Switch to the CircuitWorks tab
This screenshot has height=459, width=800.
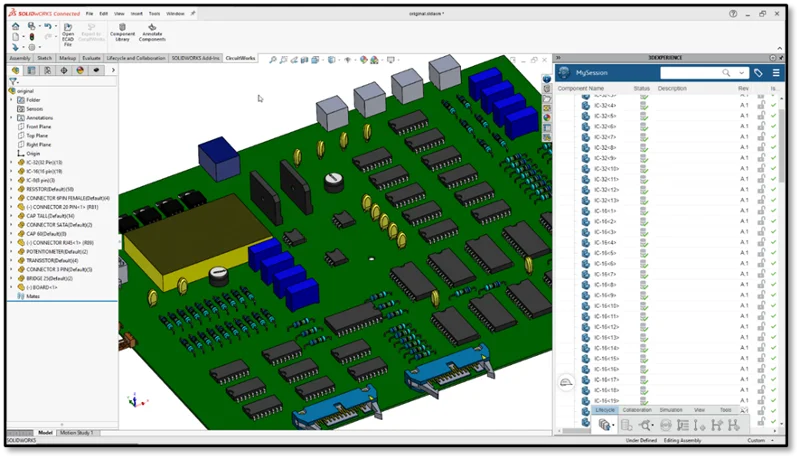coord(240,59)
